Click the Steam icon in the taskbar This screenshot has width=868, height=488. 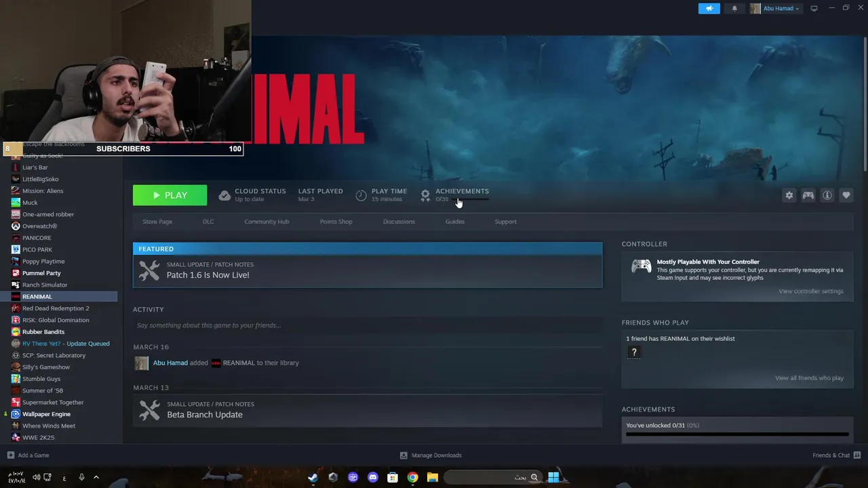pyautogui.click(x=313, y=477)
